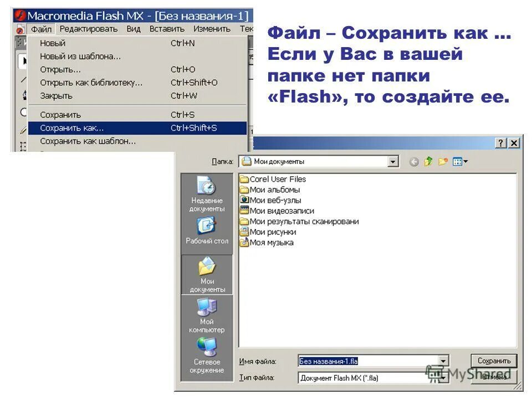The width and height of the screenshot is (532, 399).
Task: Choose Открыть как библиотеку… menu entry
Action: (x=137, y=83)
